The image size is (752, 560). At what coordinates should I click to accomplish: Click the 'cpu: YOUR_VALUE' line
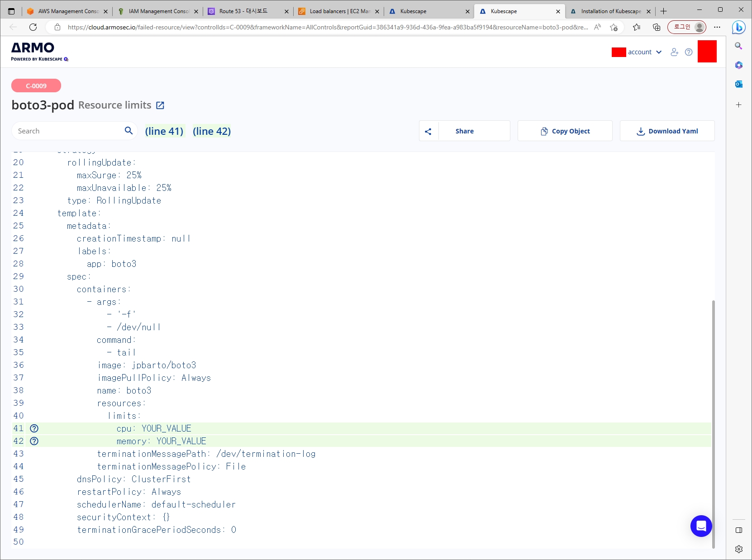tap(154, 428)
